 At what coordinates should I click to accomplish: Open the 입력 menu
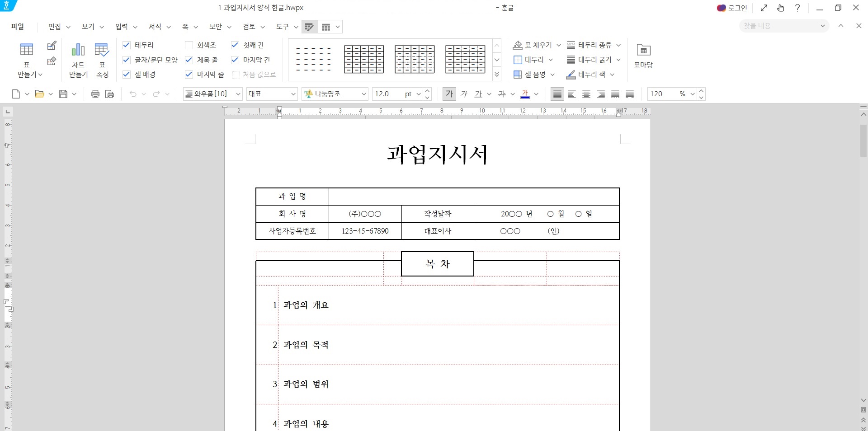122,27
